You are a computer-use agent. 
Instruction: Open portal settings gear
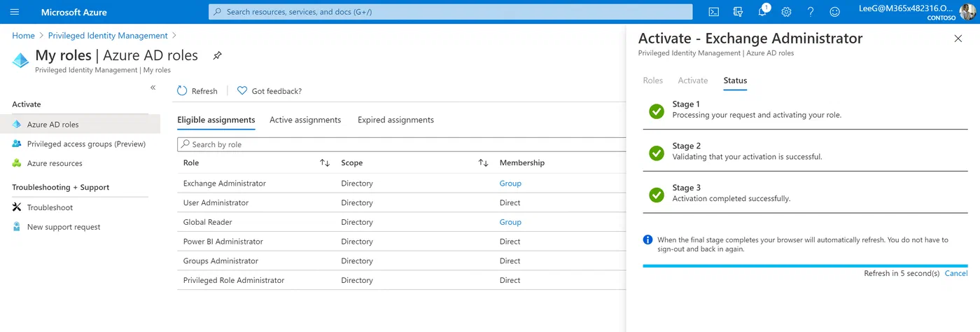pyautogui.click(x=786, y=12)
